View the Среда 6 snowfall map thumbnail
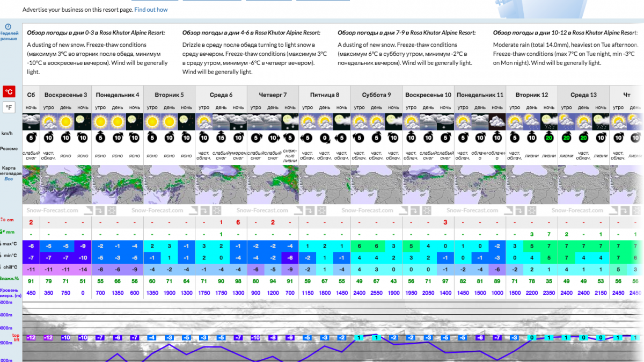The width and height of the screenshot is (644, 362). [x=221, y=185]
